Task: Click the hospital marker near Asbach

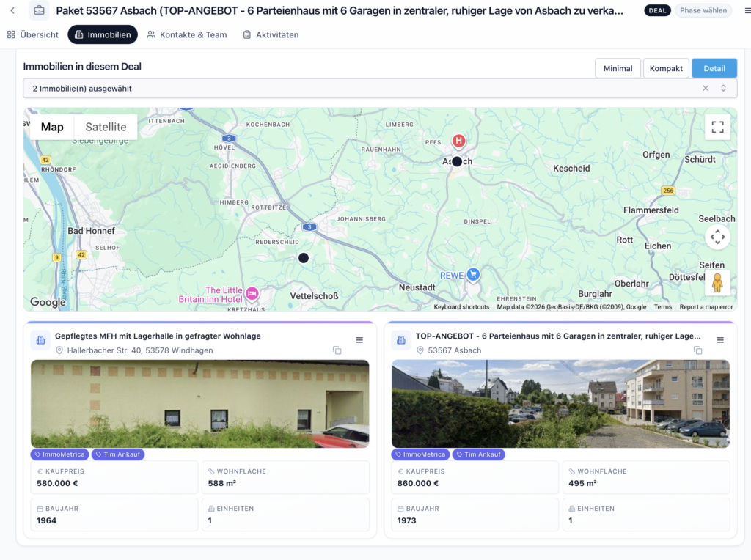Action: point(459,141)
